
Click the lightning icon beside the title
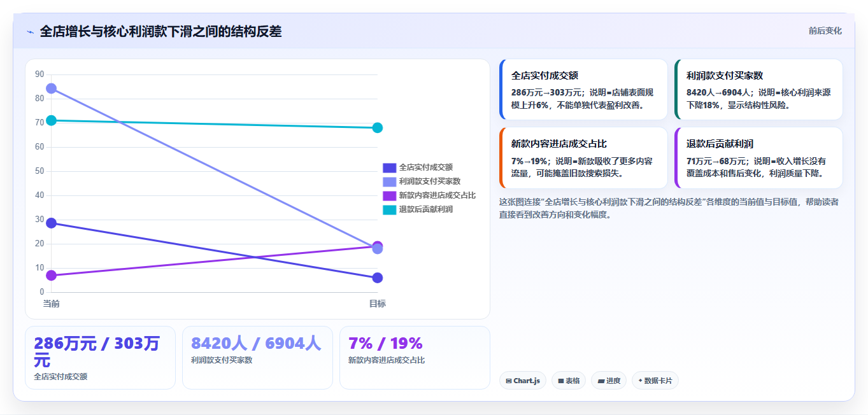[30, 32]
